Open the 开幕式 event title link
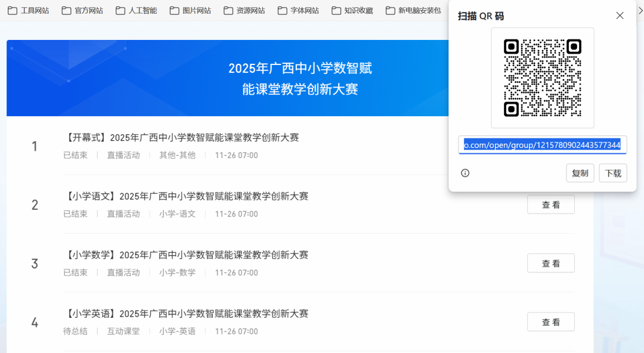The image size is (644, 353). pyautogui.click(x=182, y=137)
